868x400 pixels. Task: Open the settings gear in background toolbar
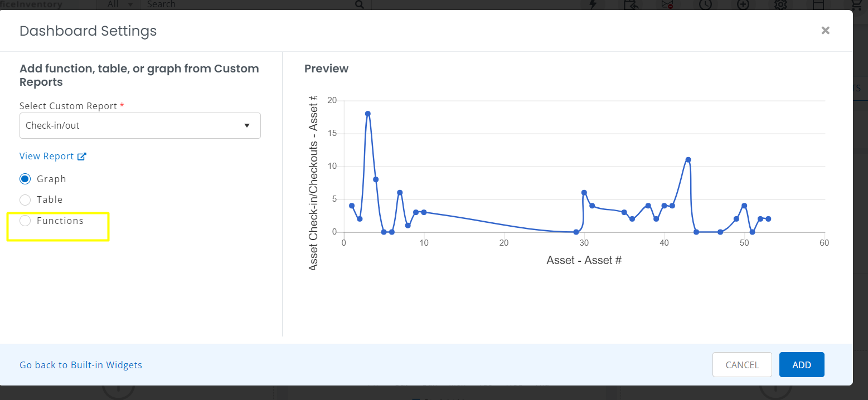coord(780,4)
